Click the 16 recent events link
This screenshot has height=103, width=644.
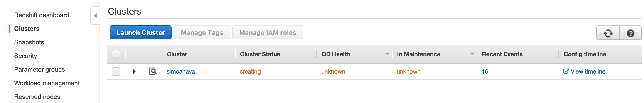pos(485,71)
